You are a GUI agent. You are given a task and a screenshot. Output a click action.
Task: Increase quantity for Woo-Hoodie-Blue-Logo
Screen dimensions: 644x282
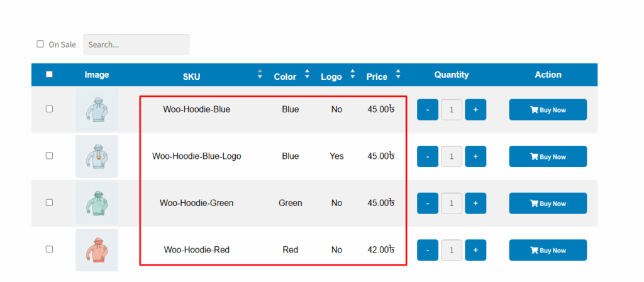click(475, 156)
